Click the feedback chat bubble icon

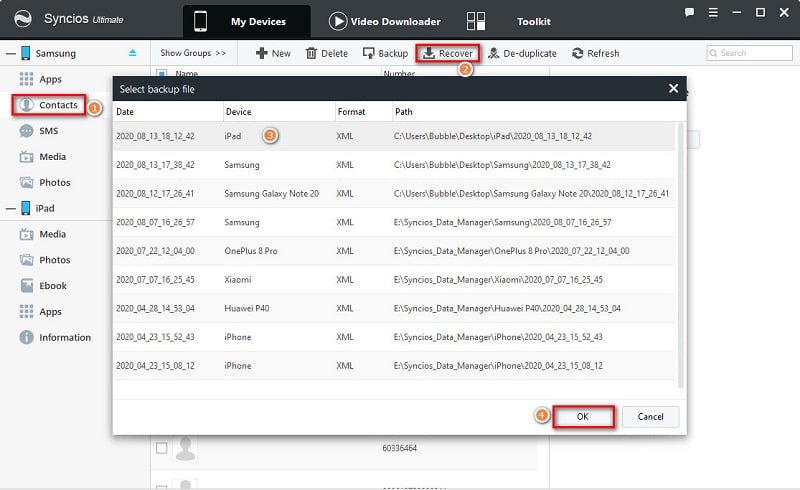[689, 12]
